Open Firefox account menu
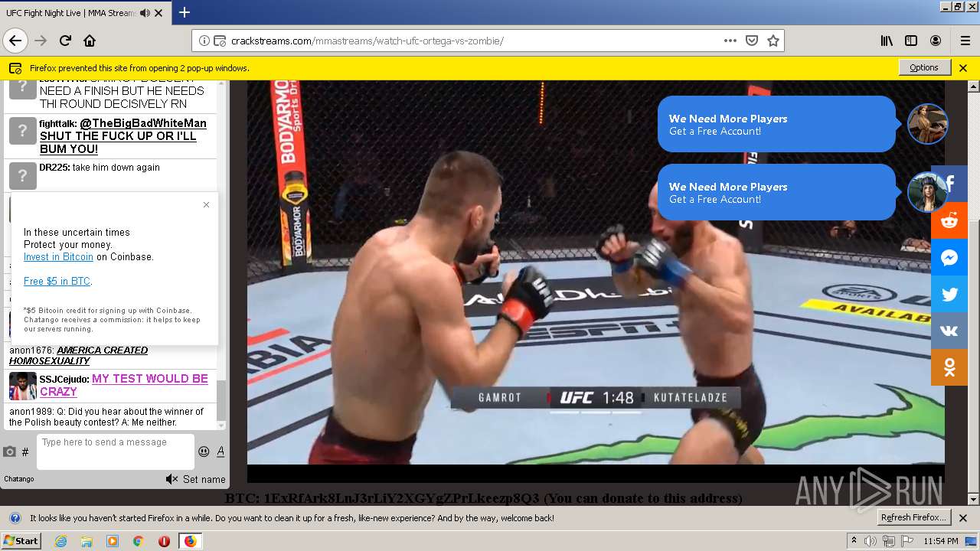Image resolution: width=980 pixels, height=551 pixels. tap(936, 41)
